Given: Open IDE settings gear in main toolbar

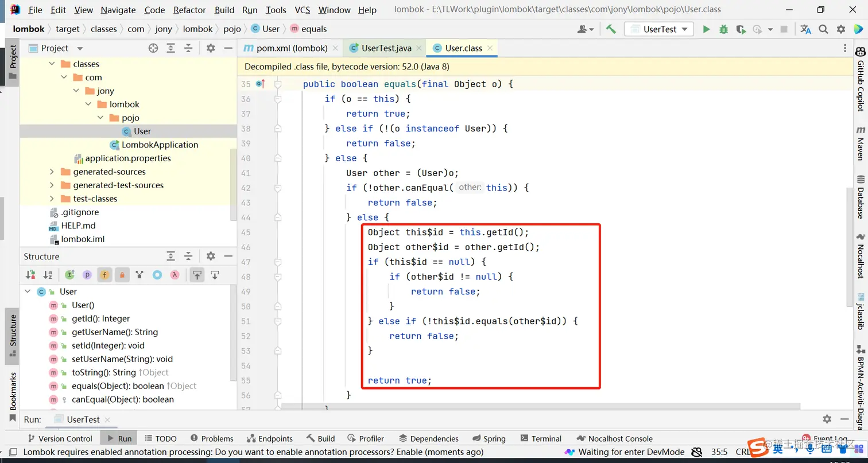Looking at the screenshot, I should point(841,29).
